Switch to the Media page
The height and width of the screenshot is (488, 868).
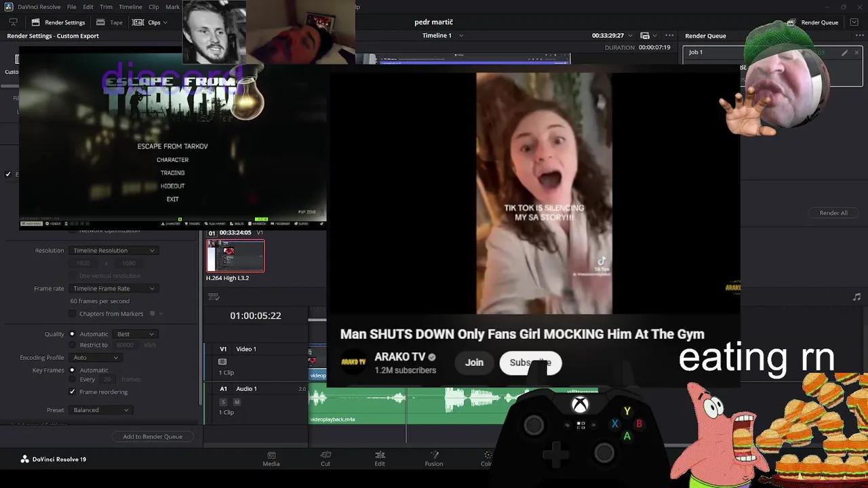(x=271, y=459)
